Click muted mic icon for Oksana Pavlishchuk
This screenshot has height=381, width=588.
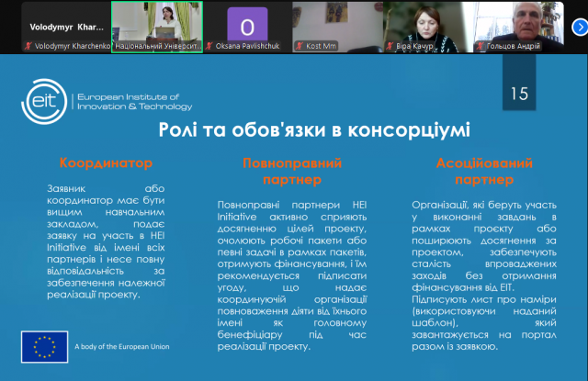coord(209,46)
